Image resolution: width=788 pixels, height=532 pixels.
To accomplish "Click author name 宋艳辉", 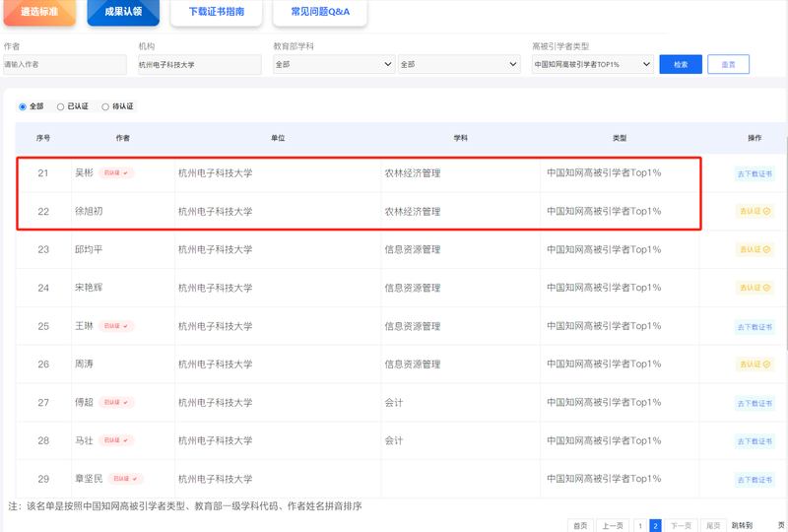I will [x=89, y=288].
